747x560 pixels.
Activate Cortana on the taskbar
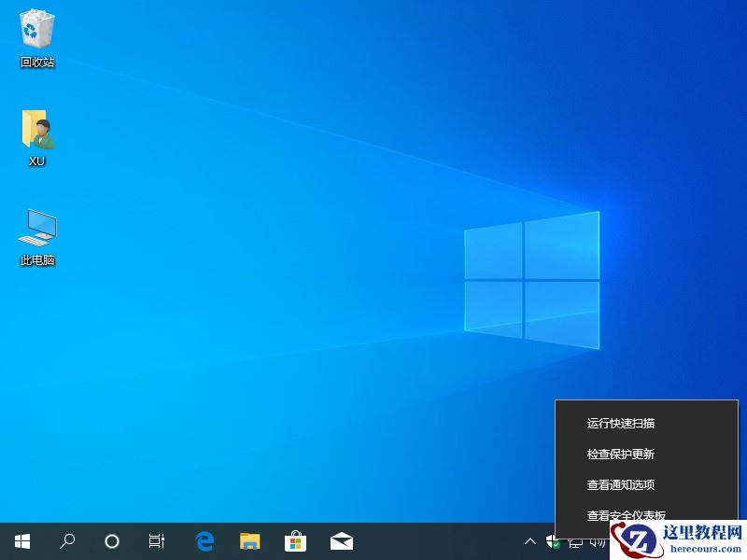coord(111,541)
